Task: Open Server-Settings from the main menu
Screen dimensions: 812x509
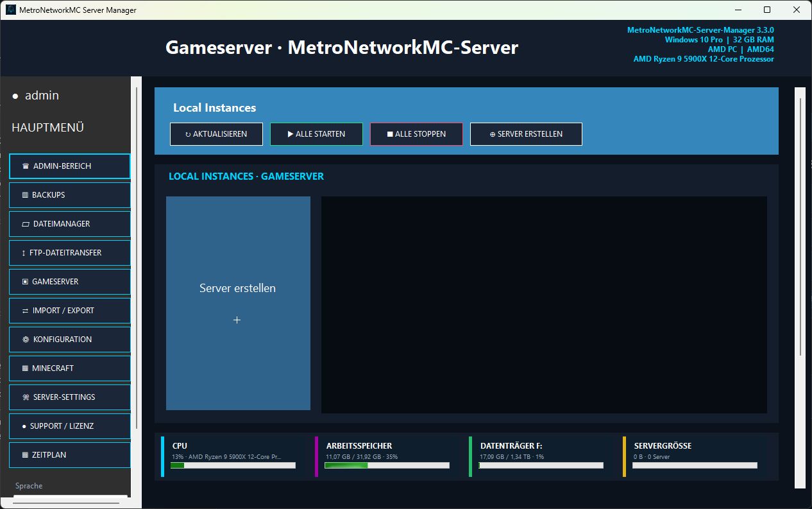Action: (70, 397)
